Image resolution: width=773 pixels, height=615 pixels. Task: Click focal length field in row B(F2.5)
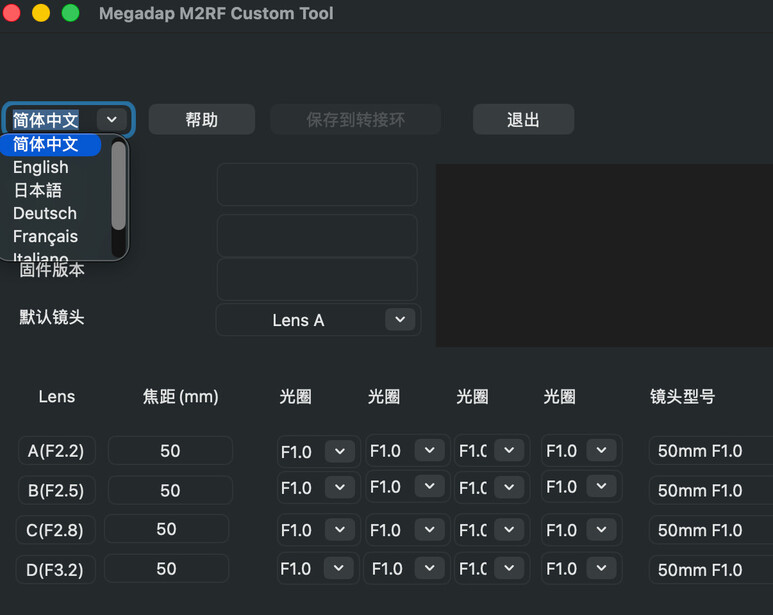click(170, 490)
